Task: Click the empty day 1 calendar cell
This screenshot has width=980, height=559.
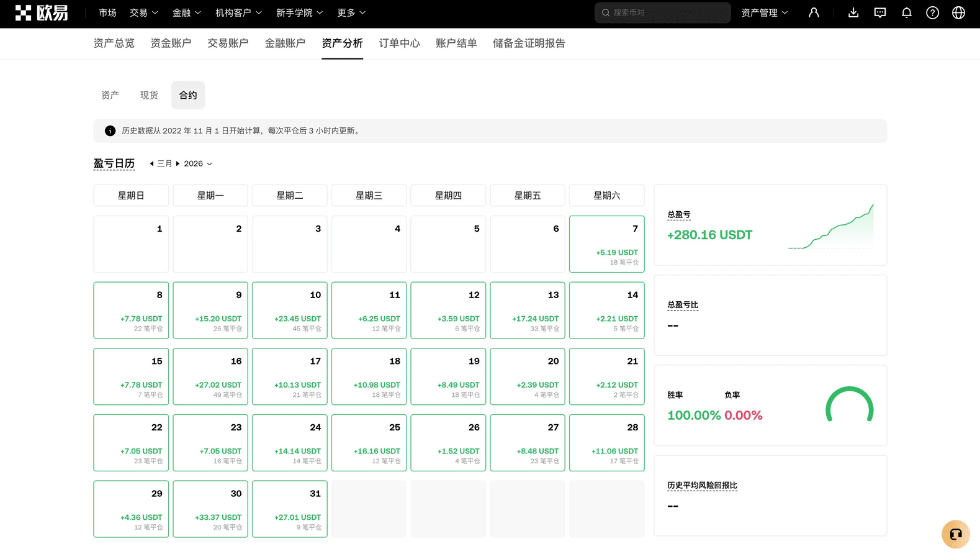Action: click(x=131, y=244)
